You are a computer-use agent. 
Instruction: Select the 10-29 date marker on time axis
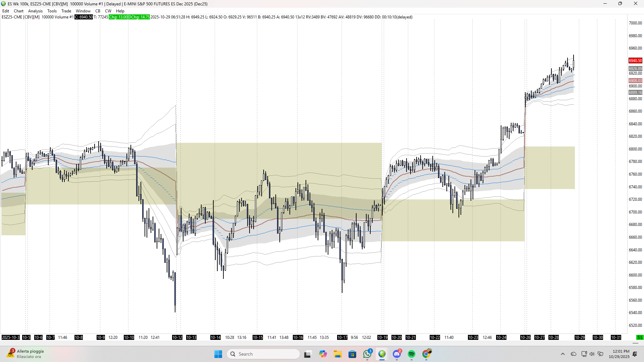coord(580,337)
